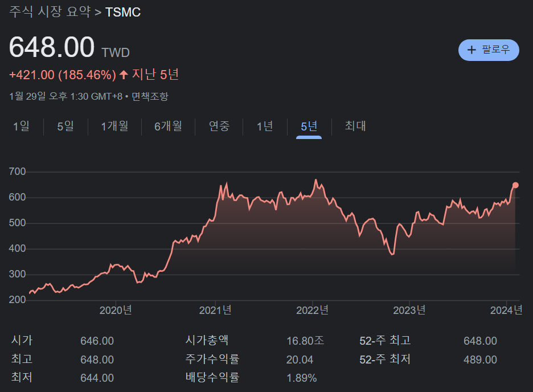Click the up arrow next to price change
This screenshot has width=533, height=392.
click(124, 75)
